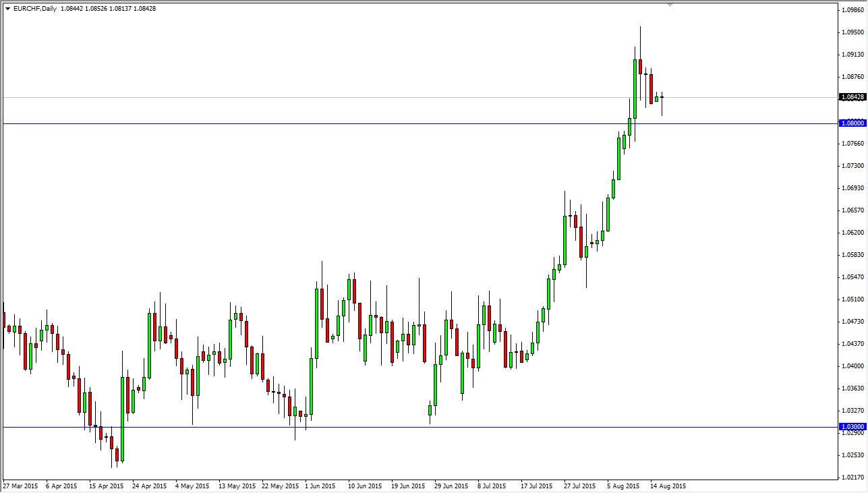868x493 pixels.
Task: Open the dropdown arrow beside EURCHF,Daily
Action: 7,9
